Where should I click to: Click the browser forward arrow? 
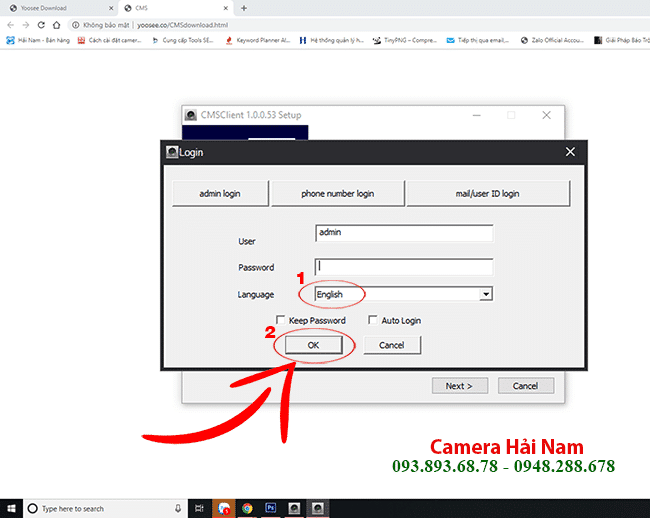26,25
